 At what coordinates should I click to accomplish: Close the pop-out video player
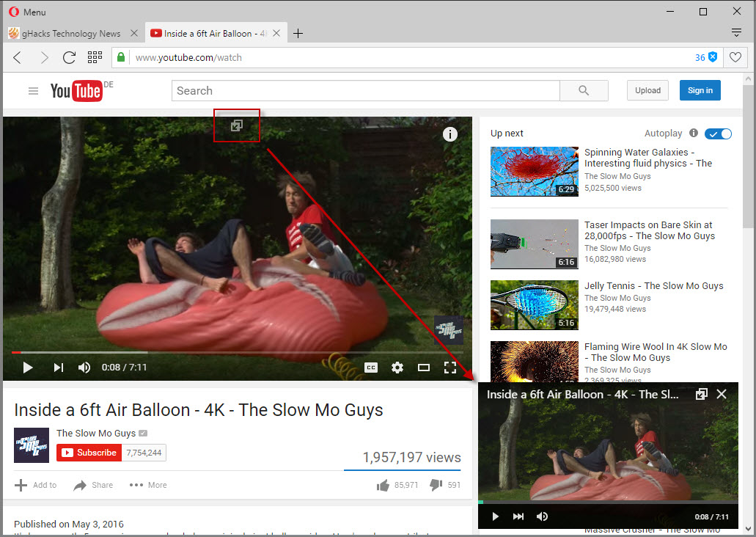tap(722, 394)
